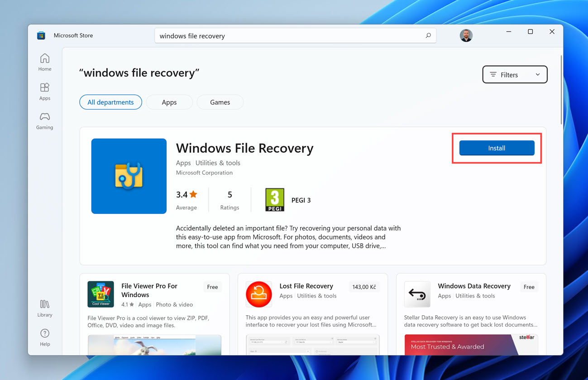Click the 'Microsoft Corporation' publisher text
Screen dimensions: 588x380
coord(204,173)
